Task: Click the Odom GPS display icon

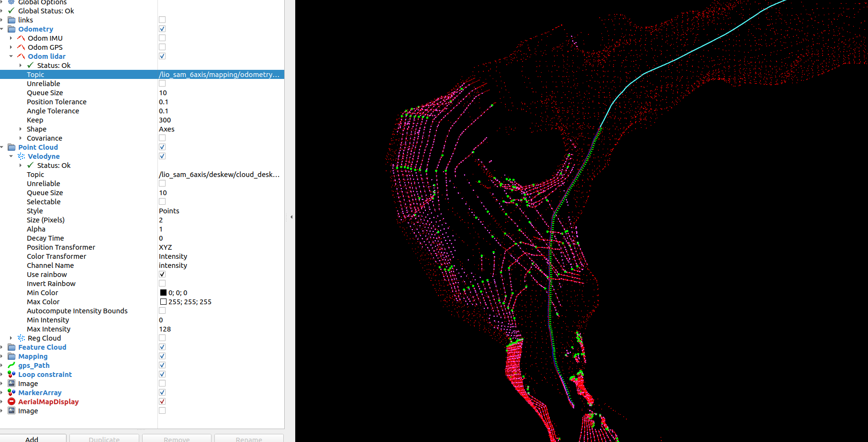Action: [x=21, y=47]
